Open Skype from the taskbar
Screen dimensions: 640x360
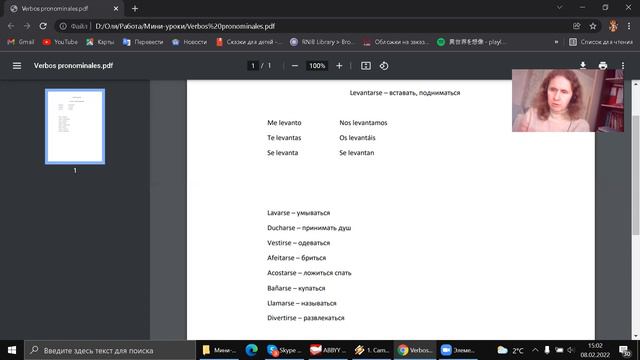point(284,350)
